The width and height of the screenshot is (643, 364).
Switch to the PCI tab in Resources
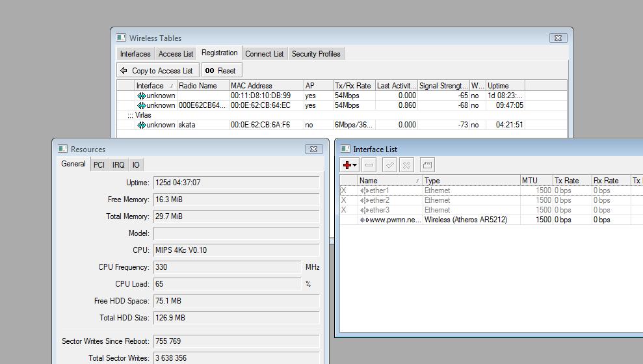pos(99,164)
